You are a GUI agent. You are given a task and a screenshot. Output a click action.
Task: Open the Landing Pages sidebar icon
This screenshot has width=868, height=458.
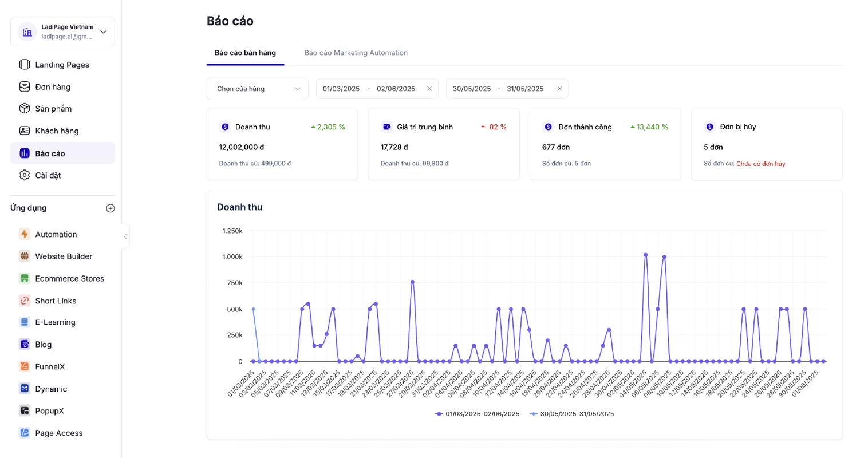(x=25, y=65)
